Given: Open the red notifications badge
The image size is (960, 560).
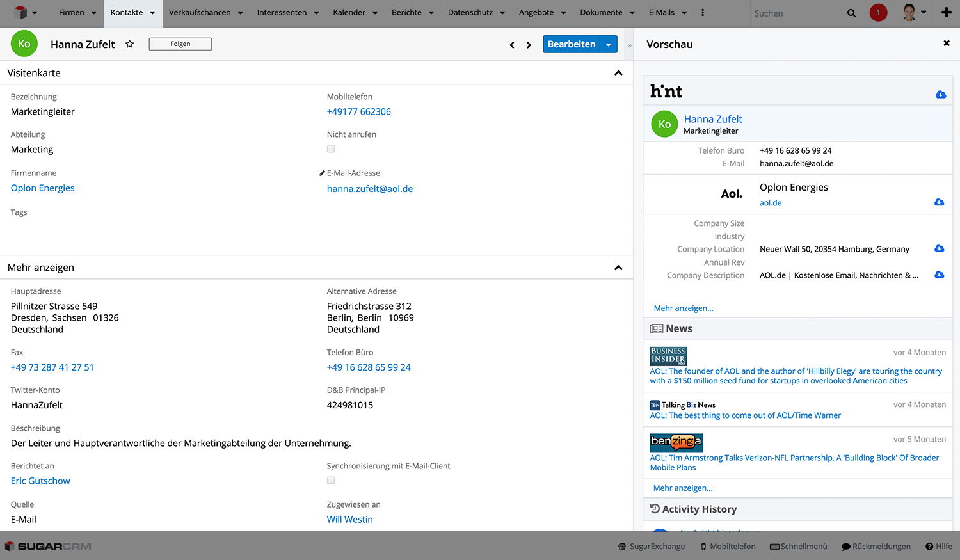Looking at the screenshot, I should [878, 13].
